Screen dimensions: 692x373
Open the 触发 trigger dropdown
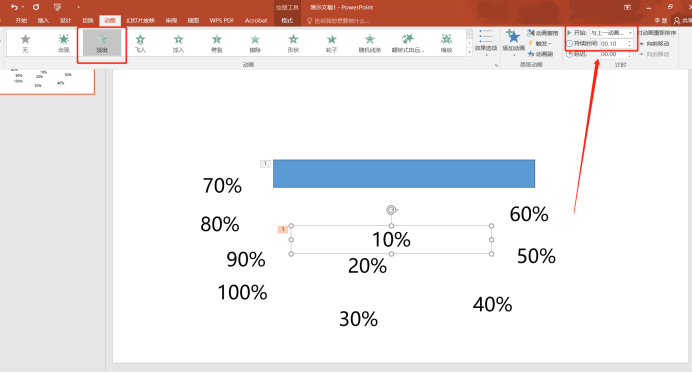coord(540,43)
